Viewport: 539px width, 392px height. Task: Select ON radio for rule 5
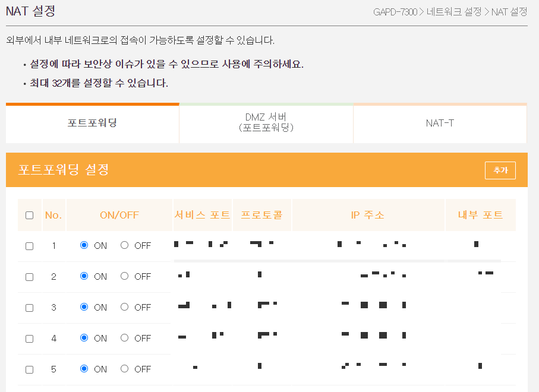pos(84,369)
